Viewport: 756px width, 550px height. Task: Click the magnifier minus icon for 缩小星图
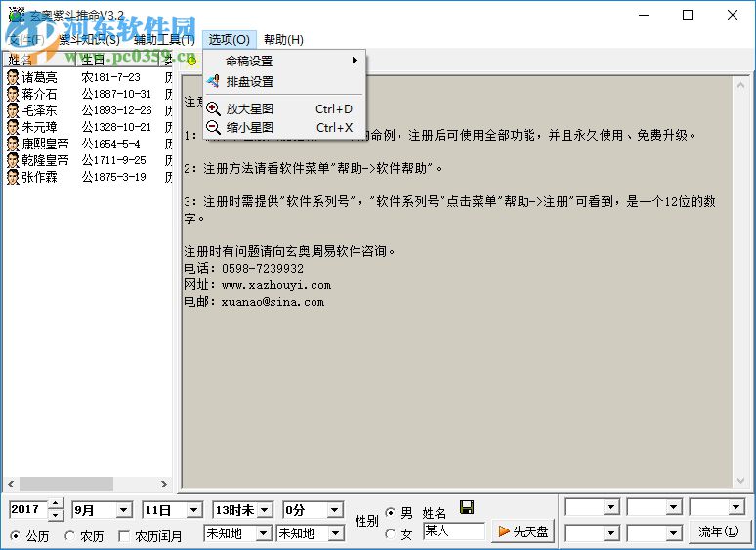(x=213, y=127)
